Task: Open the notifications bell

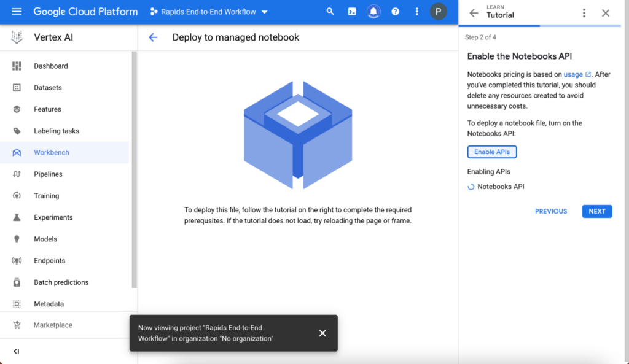Action: [373, 11]
